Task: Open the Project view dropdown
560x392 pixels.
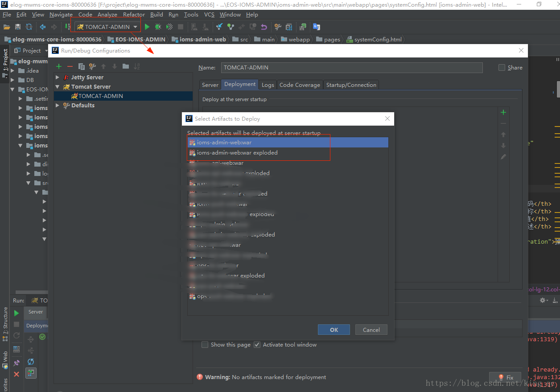Action: pyautogui.click(x=32, y=51)
